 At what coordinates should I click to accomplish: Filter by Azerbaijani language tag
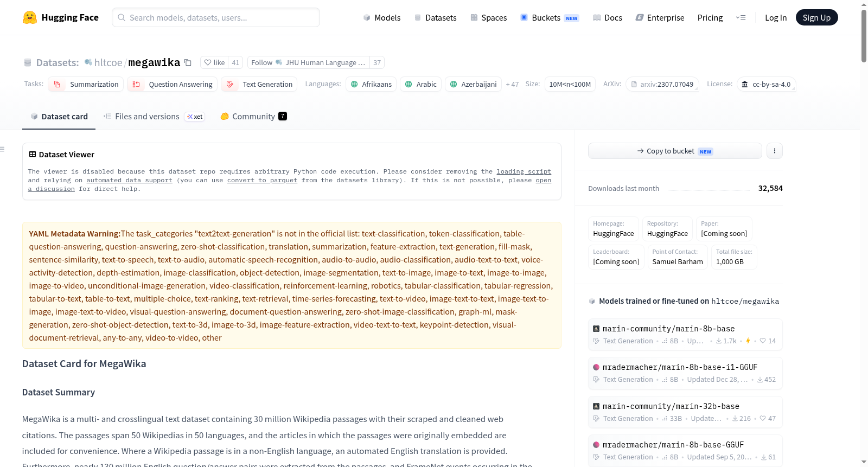pos(473,84)
